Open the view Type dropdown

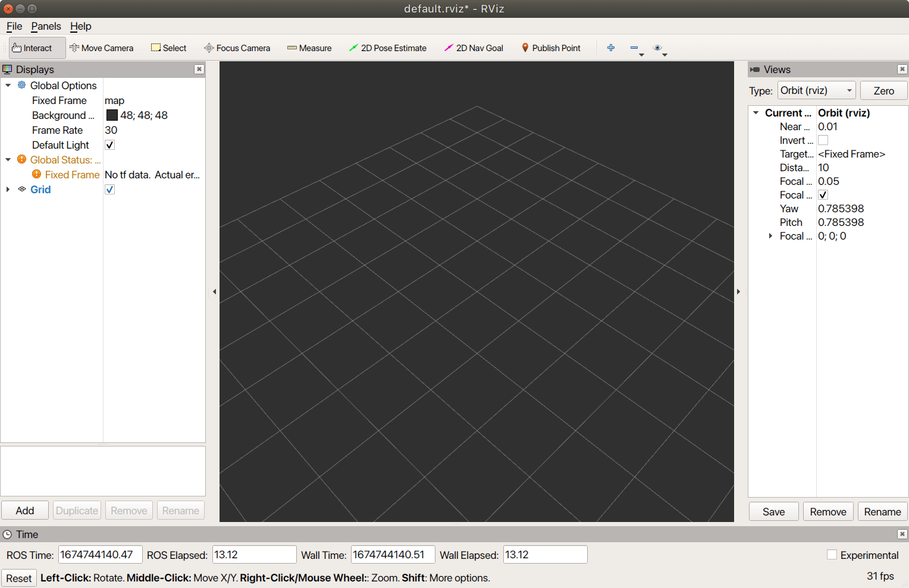[816, 90]
